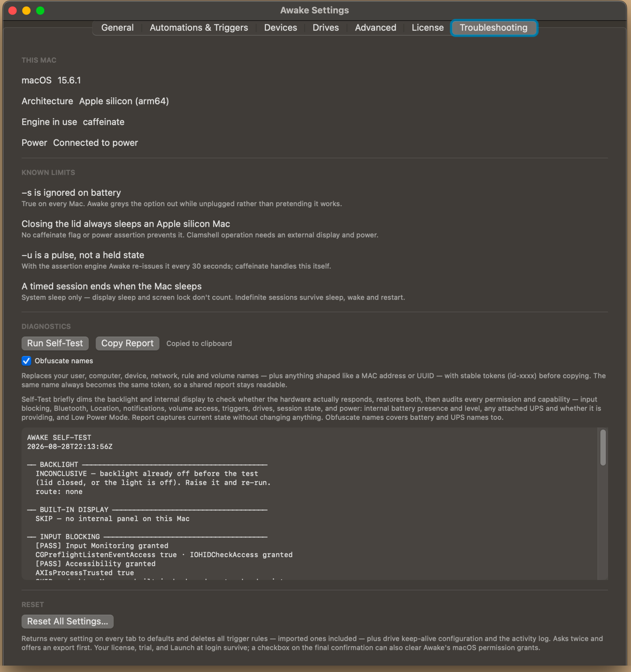Minimize the Awake Settings window

pos(26,11)
